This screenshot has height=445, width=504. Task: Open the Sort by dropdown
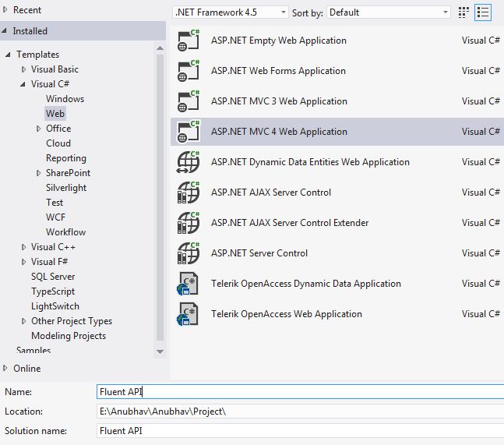389,12
